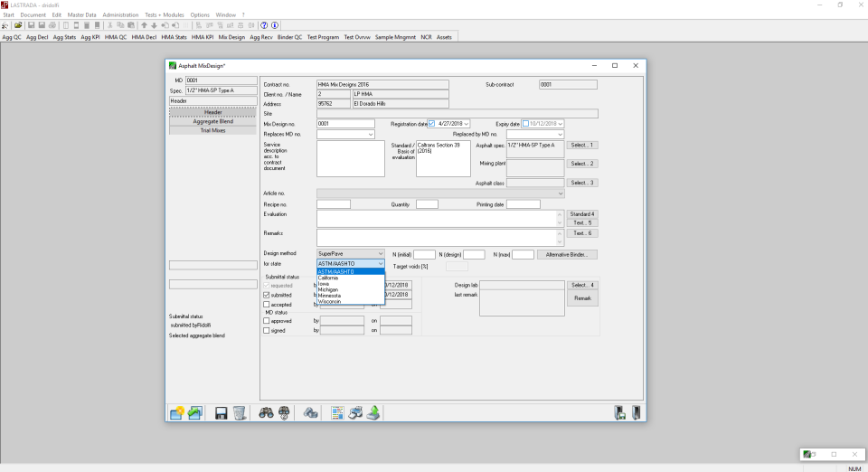Click the N (initial) input field

tap(424, 255)
